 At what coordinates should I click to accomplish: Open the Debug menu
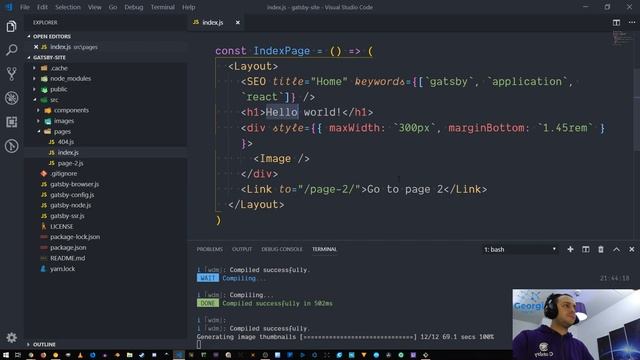134,7
